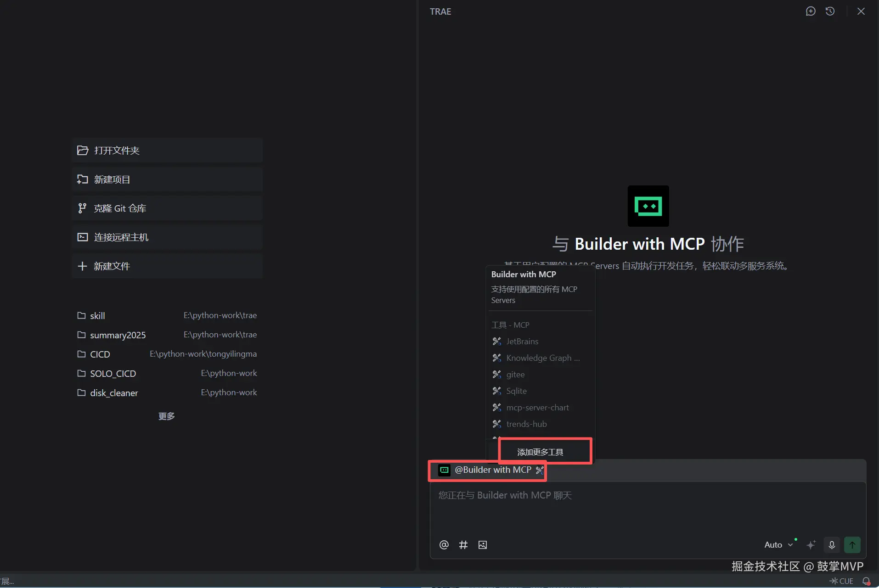
Task: Open the model selector dropdown labeled Auto
Action: [x=779, y=545]
